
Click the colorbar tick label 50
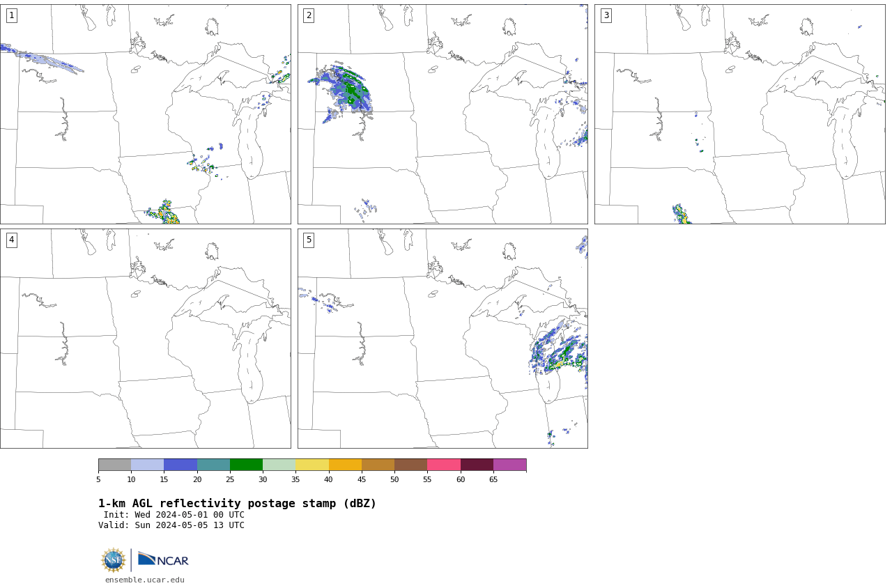(394, 479)
